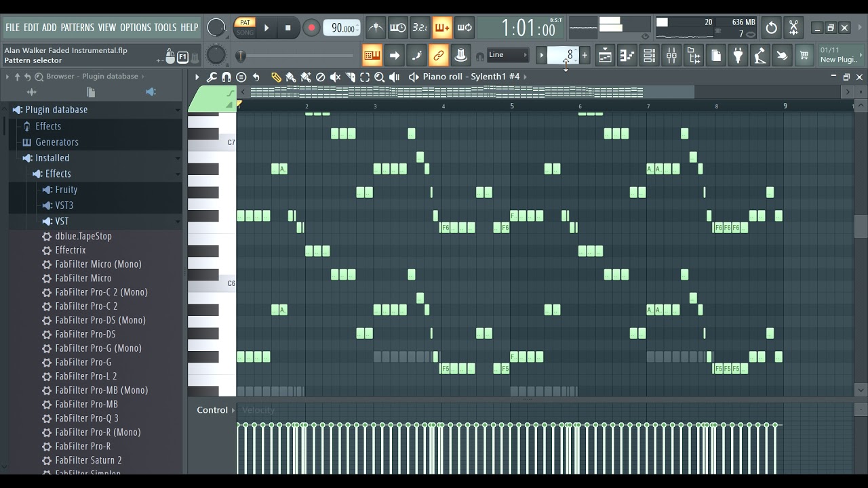
Task: Click the top hat plugin picker icon
Action: tap(461, 56)
